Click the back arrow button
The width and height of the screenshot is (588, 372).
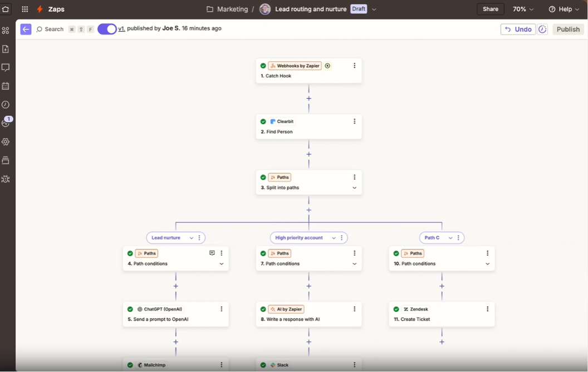pyautogui.click(x=26, y=30)
